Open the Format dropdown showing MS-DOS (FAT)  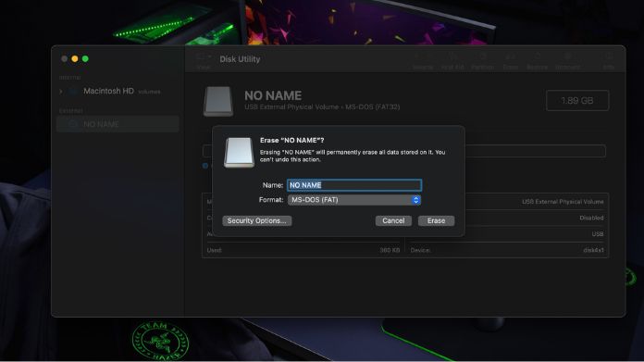354,200
